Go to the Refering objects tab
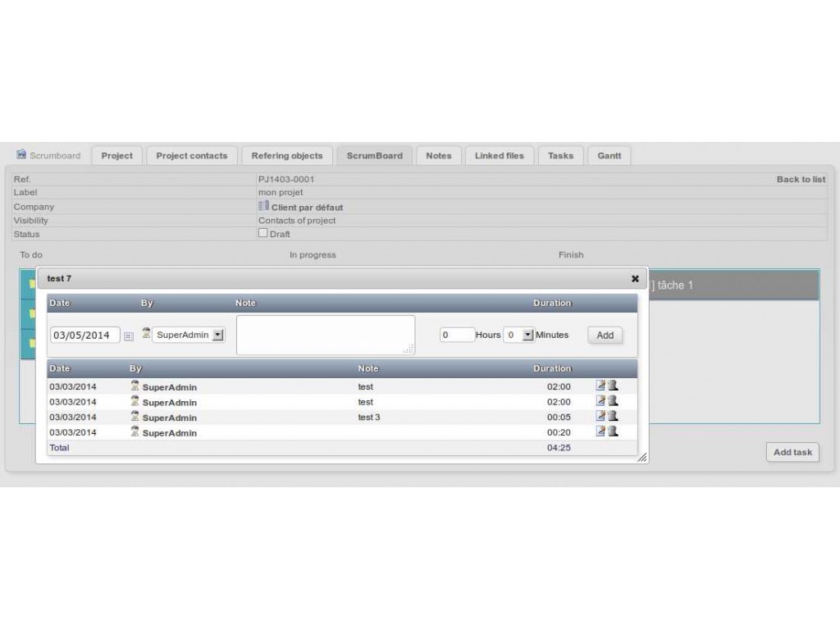Screen dimensions: 840x630 [287, 155]
